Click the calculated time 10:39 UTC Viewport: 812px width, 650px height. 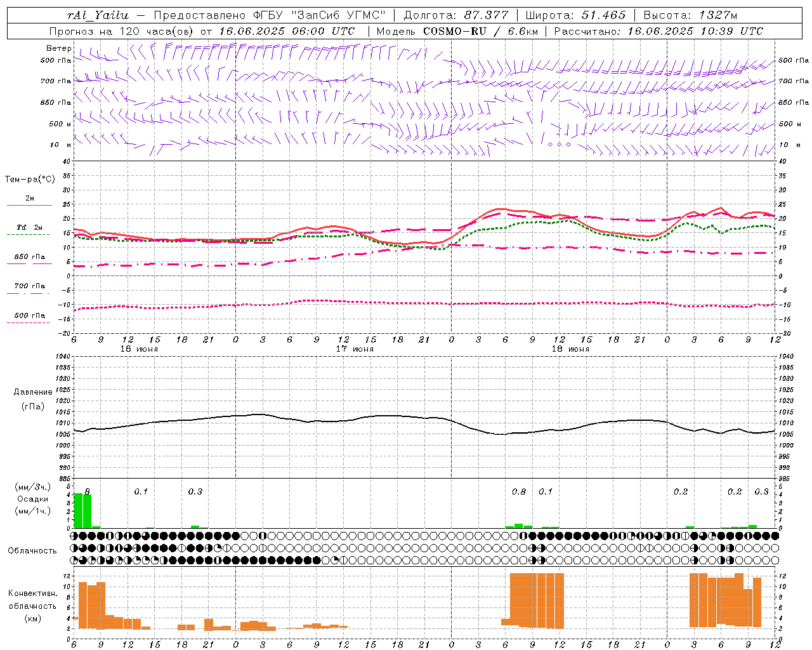[x=731, y=31]
